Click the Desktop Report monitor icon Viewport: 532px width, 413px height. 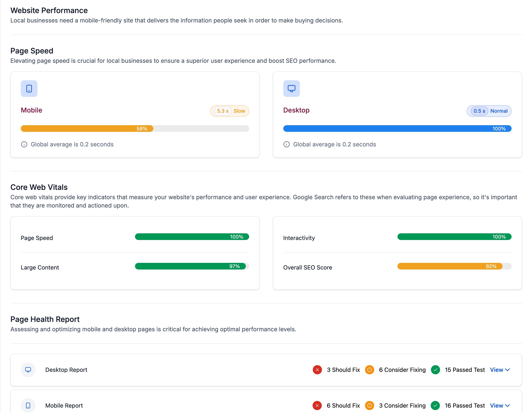tap(28, 370)
